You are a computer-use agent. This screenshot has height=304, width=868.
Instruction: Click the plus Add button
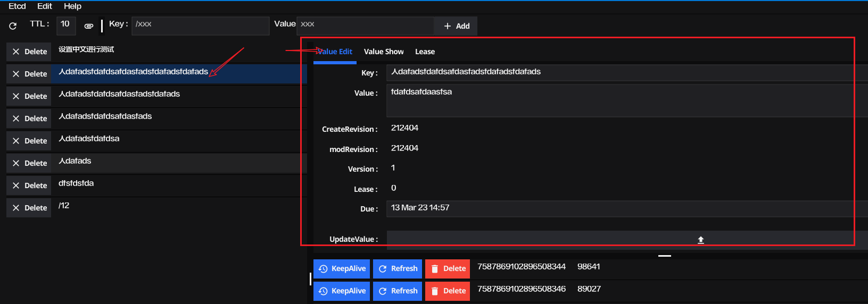click(x=456, y=26)
